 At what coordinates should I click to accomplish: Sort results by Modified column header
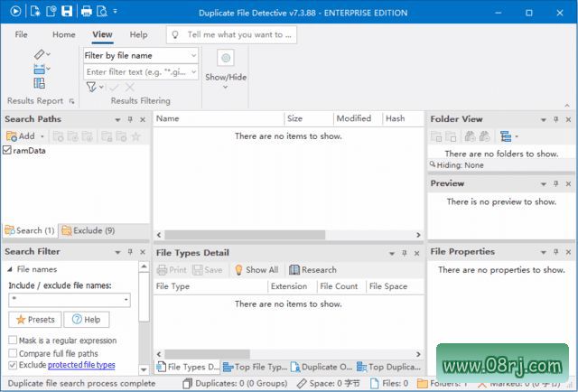[x=358, y=118]
